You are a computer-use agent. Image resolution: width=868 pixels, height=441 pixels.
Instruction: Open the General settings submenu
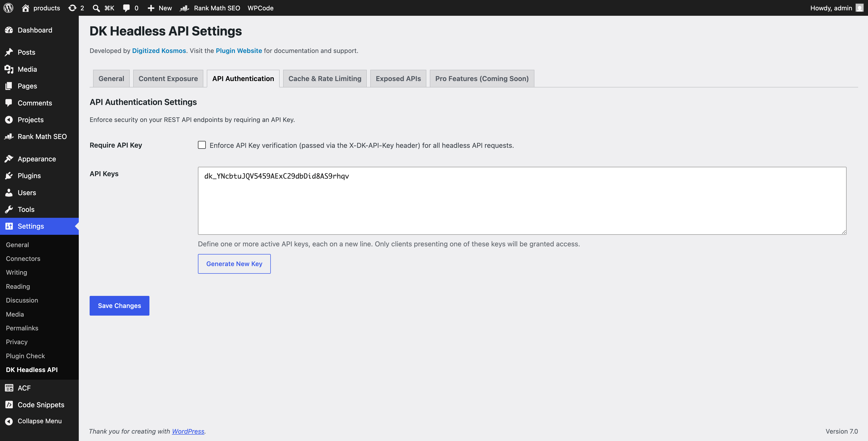[x=17, y=245]
